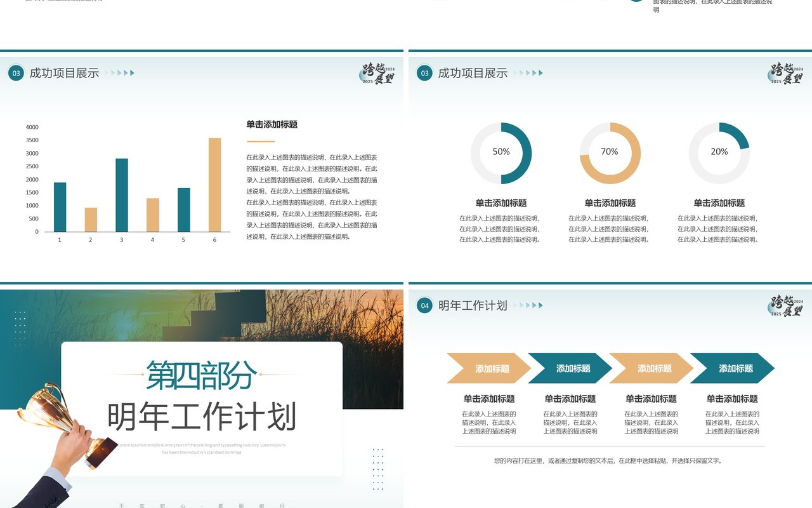Click the 04 badge on the work plan slide
Screen dimensions: 812x508
(x=424, y=305)
